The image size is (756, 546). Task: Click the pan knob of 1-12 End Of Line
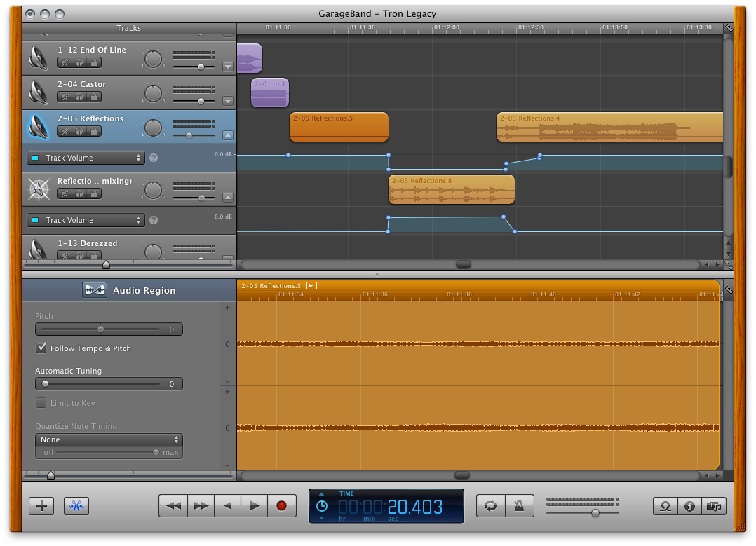(x=154, y=60)
